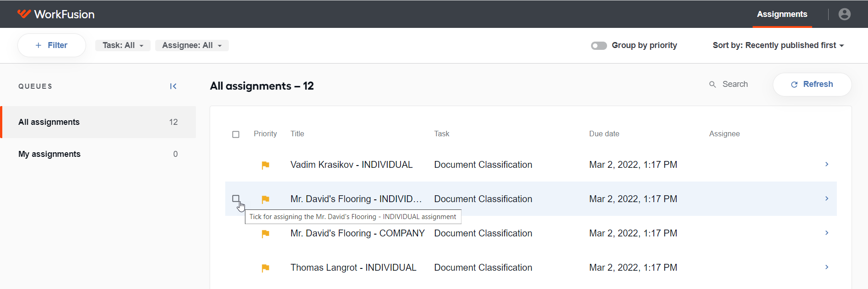This screenshot has width=868, height=289.
Task: Collapse the Queues sidebar panel
Action: [173, 86]
